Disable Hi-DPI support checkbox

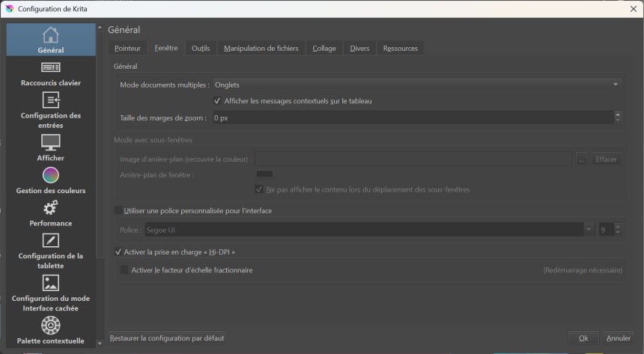[118, 252]
